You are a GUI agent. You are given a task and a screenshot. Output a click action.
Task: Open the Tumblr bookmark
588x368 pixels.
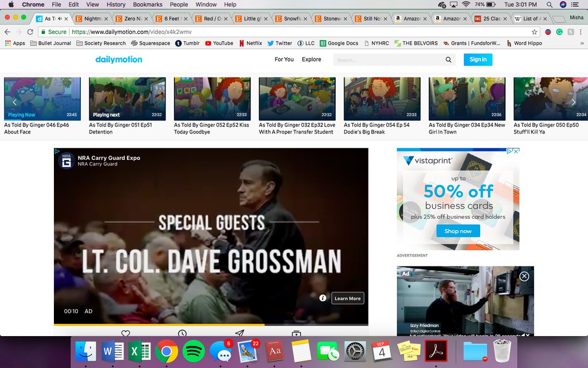(x=187, y=43)
